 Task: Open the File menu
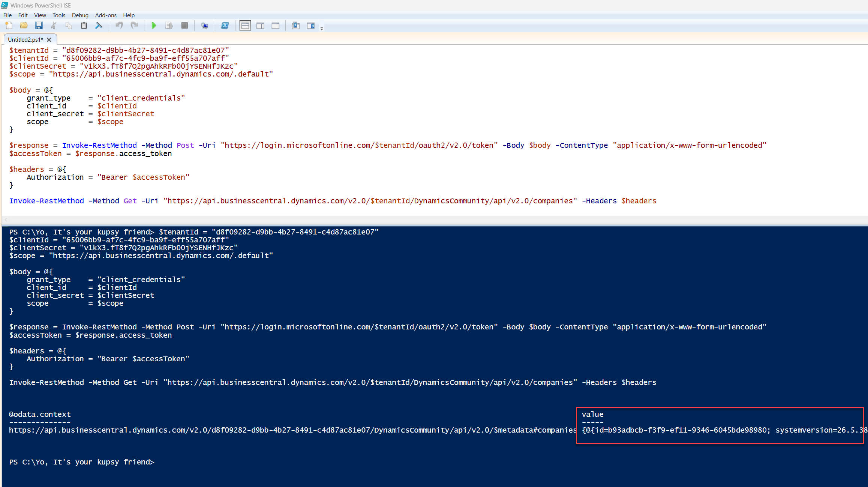7,15
